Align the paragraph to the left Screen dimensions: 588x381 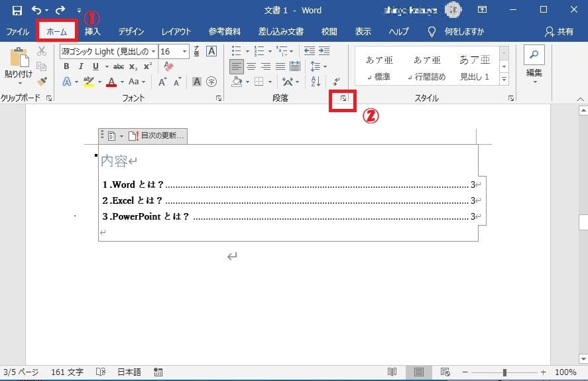click(x=236, y=67)
